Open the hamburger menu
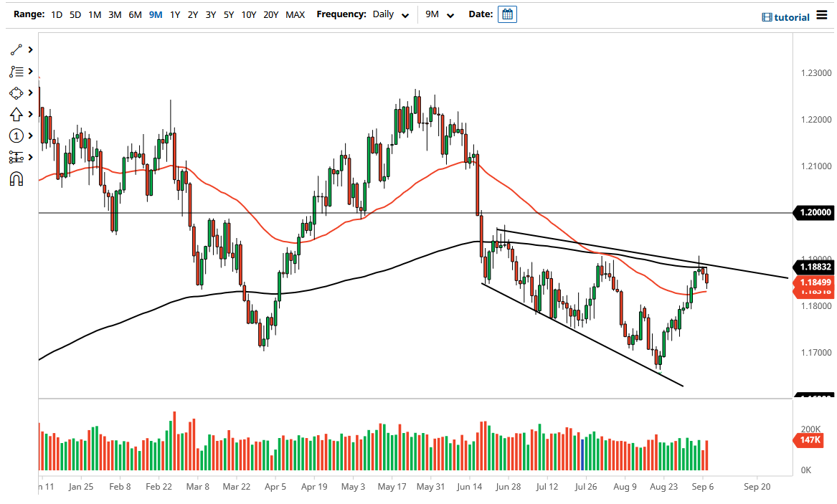The width and height of the screenshot is (837, 504). click(821, 15)
